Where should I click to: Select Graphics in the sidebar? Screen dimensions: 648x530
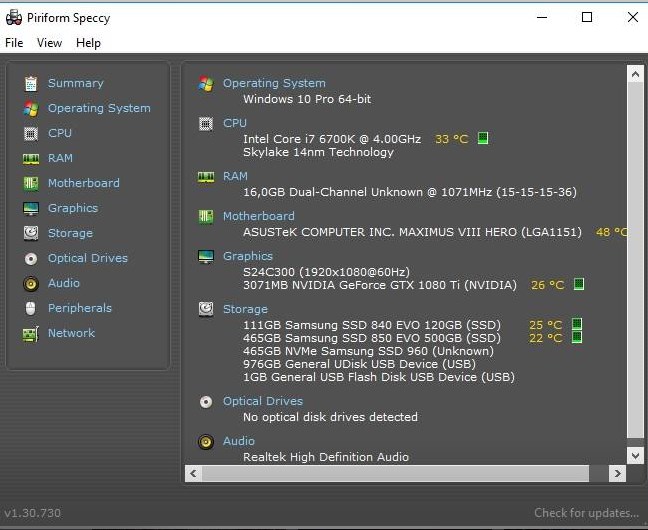point(73,208)
